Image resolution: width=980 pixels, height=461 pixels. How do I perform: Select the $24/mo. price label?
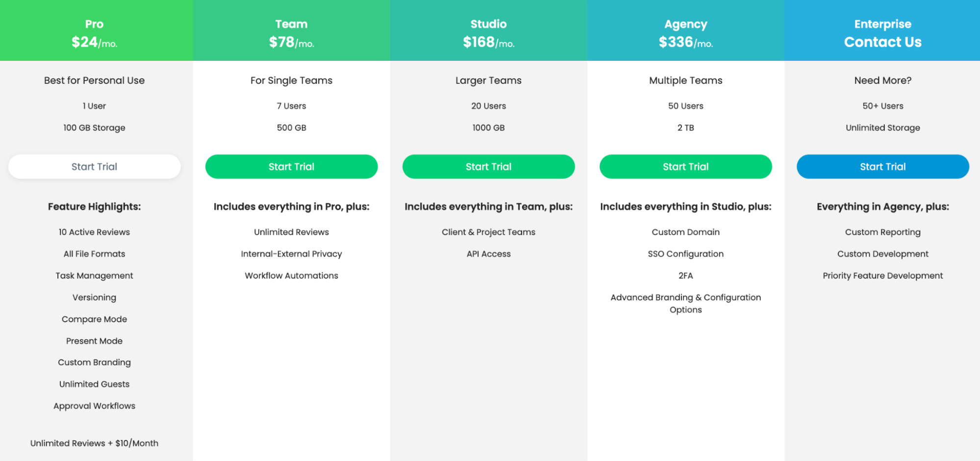tap(94, 42)
